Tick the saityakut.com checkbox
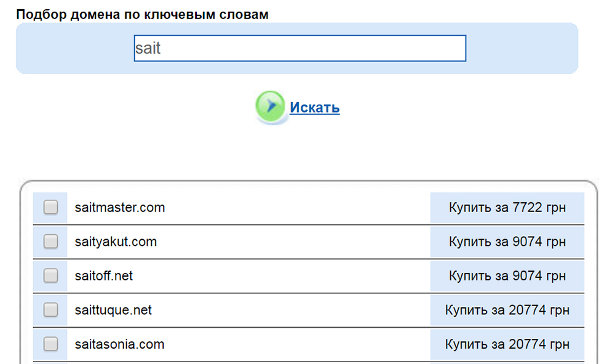The image size is (615, 364). click(50, 242)
